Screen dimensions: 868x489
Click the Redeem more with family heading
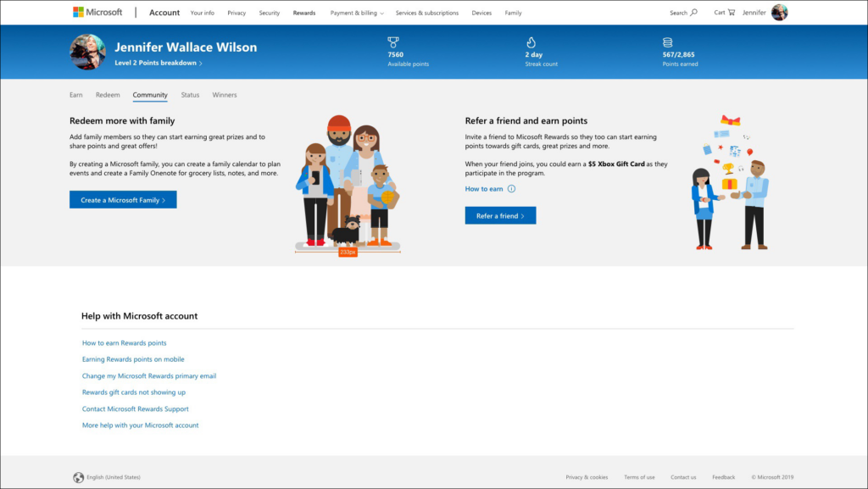122,120
